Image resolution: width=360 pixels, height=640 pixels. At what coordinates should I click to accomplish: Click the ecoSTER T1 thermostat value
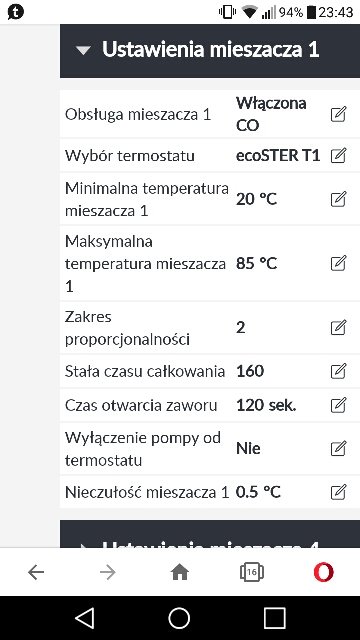[x=278, y=156]
